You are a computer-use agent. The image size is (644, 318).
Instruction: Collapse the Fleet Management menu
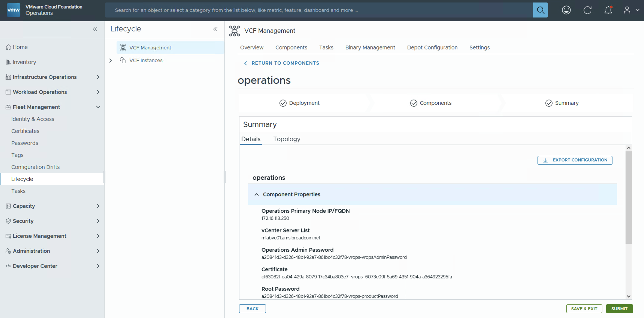(x=98, y=107)
